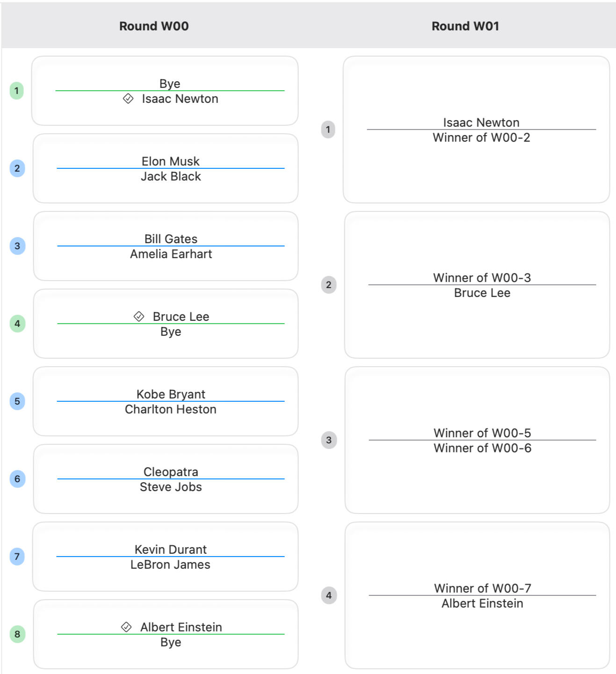Click green match number 1 badge in Round W00
This screenshot has height=674, width=616.
tap(17, 91)
